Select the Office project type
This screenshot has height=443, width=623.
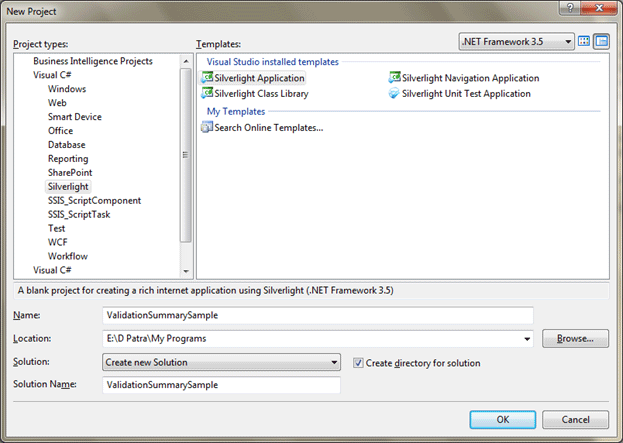(60, 130)
